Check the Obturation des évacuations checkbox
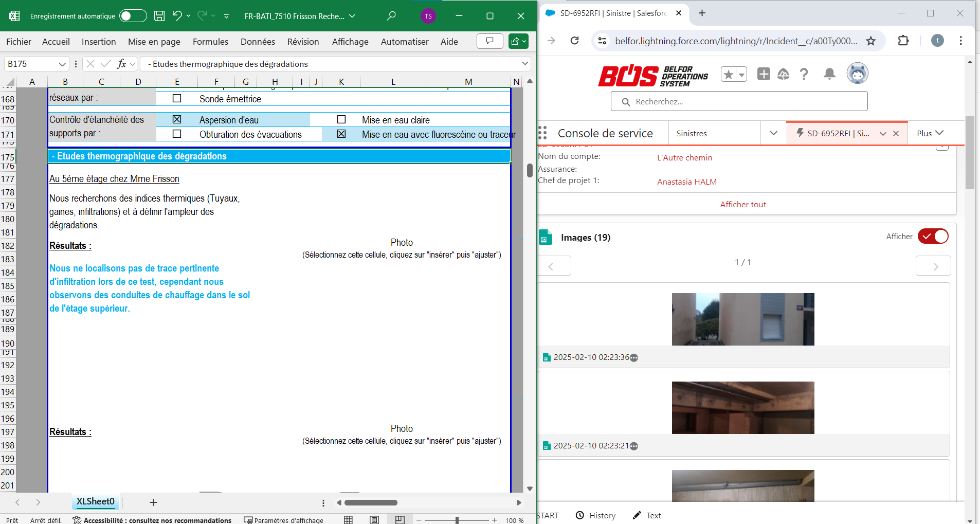 [x=177, y=134]
